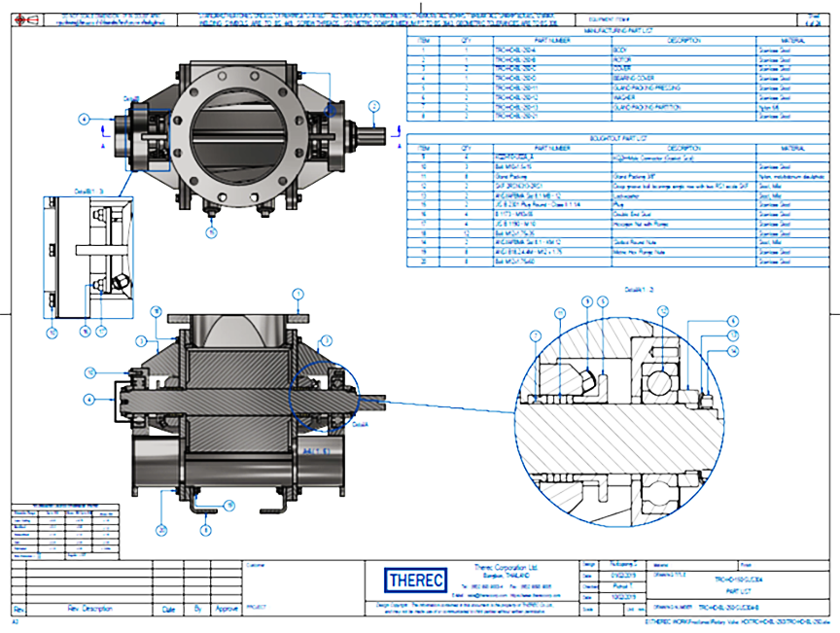Click the 'ROTOR' description cell
Viewport: 840px width, 633px height.
pyautogui.click(x=683, y=60)
